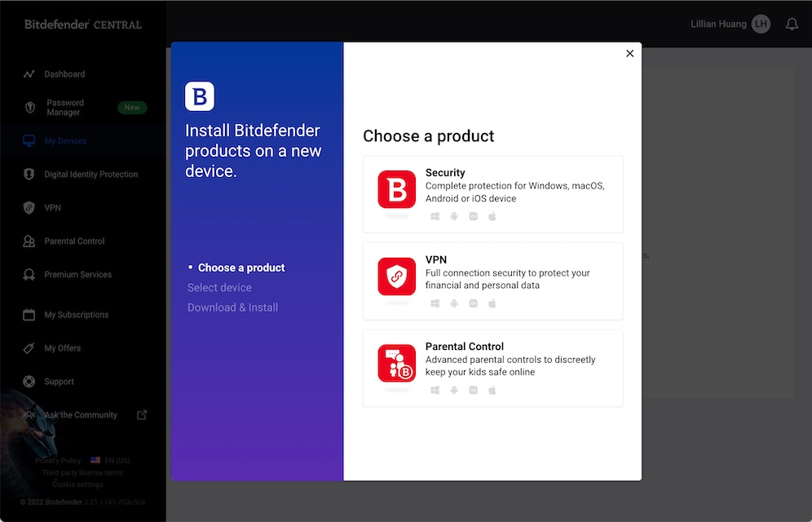Click the Digital Identity Protection shield icon
Screen dimensions: 812x522
[x=29, y=175]
